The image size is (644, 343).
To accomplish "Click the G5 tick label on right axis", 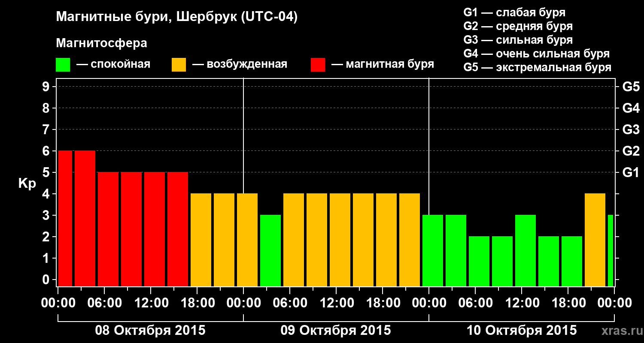I will click(x=631, y=87).
